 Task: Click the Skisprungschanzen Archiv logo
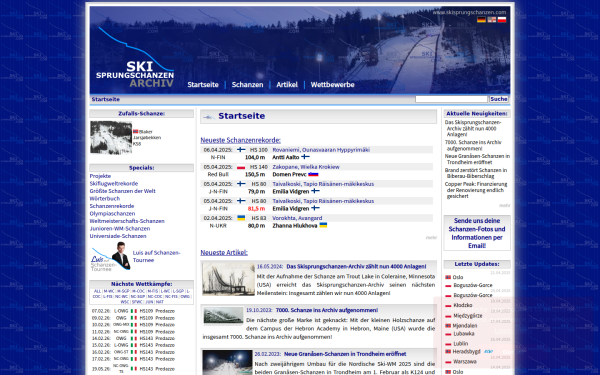pos(135,57)
